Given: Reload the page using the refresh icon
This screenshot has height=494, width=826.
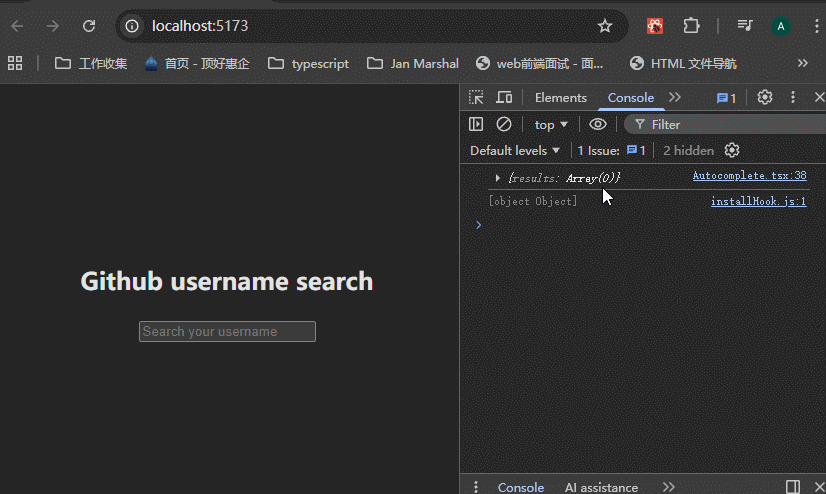Looking at the screenshot, I should tap(89, 26).
